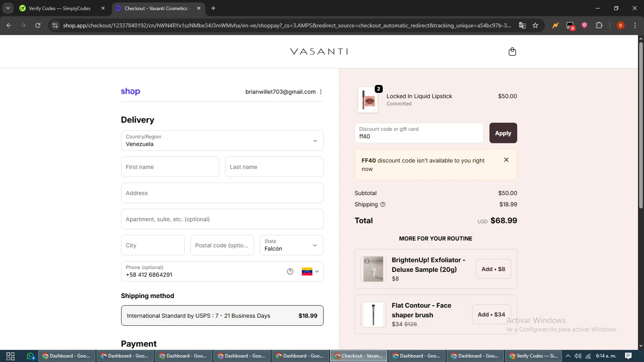The width and height of the screenshot is (644, 362).
Task: Add BrightenUp! Exfoliator for $8
Action: tap(493, 269)
